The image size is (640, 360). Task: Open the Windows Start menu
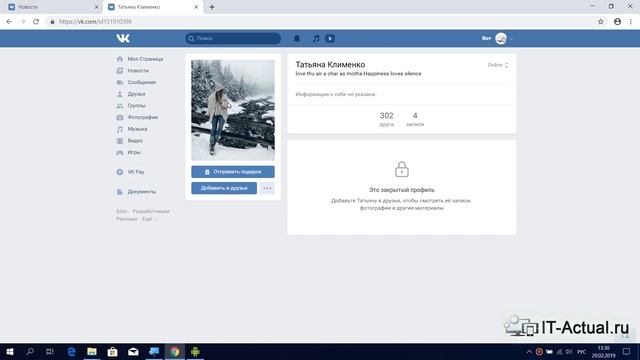10,352
